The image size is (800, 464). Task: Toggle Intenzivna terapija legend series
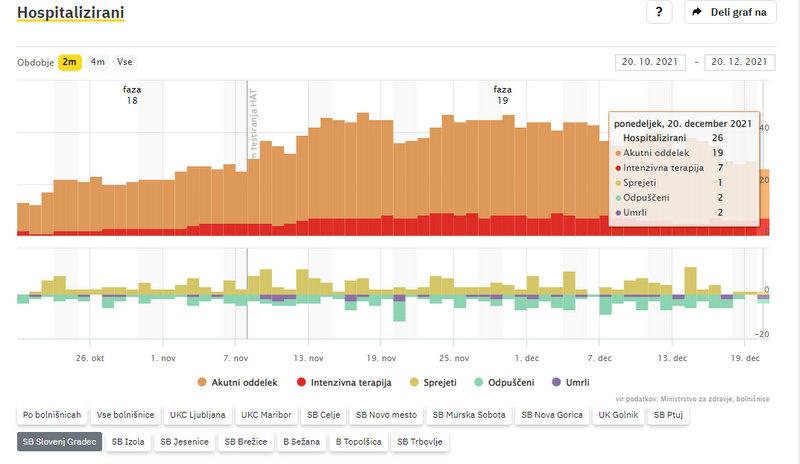point(340,383)
